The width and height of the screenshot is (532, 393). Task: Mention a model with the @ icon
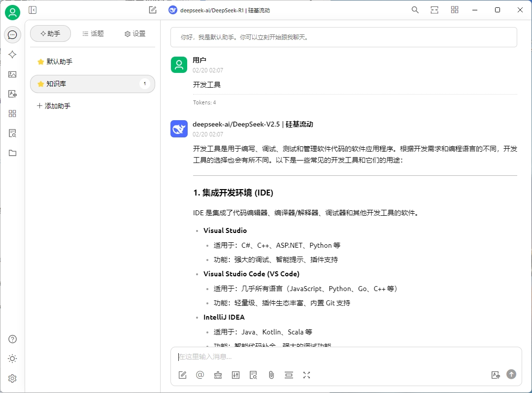pyautogui.click(x=200, y=375)
